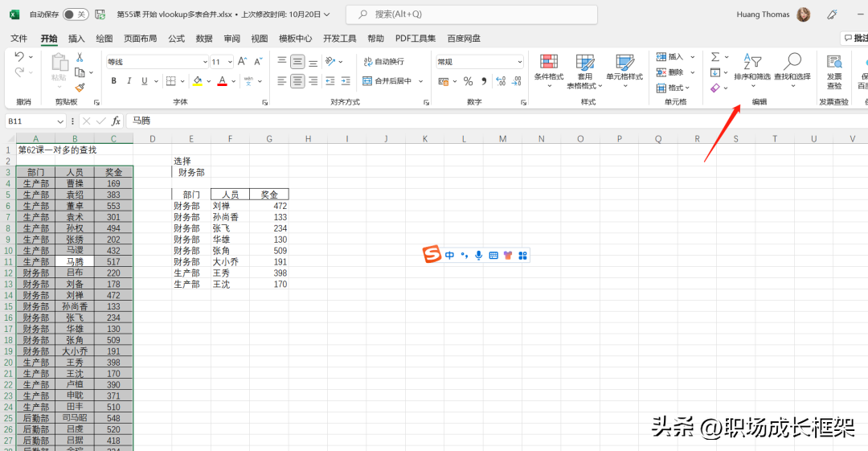Expand the Name Box dropdown arrow
The height and width of the screenshot is (451, 868).
(60, 121)
